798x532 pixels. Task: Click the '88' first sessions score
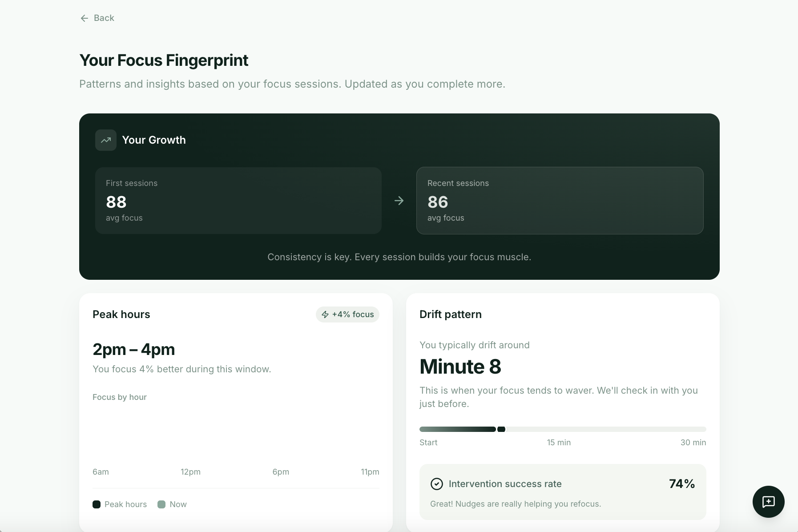[117, 202]
